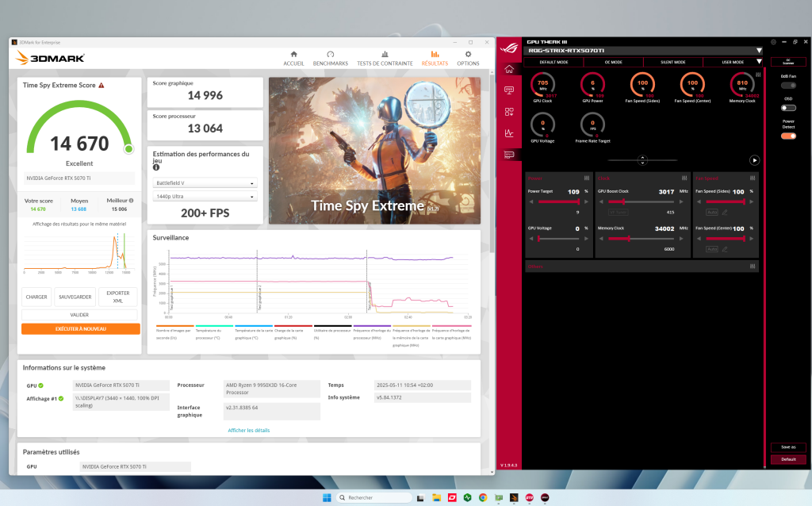Open the 1440p Ultra resolution dropdown
The width and height of the screenshot is (812, 506).
pyautogui.click(x=205, y=196)
